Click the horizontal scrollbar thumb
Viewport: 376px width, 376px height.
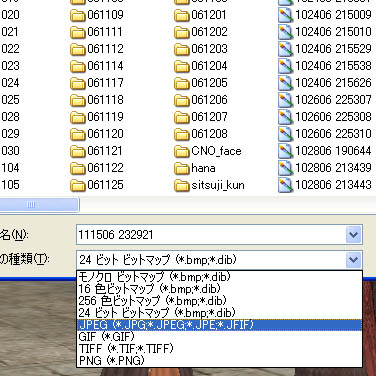click(39, 205)
